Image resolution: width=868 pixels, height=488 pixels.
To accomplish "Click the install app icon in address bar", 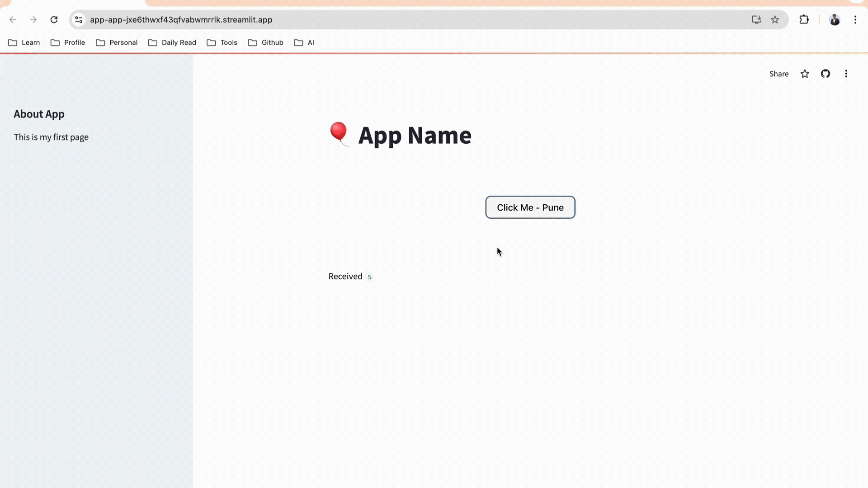I will (x=756, y=19).
